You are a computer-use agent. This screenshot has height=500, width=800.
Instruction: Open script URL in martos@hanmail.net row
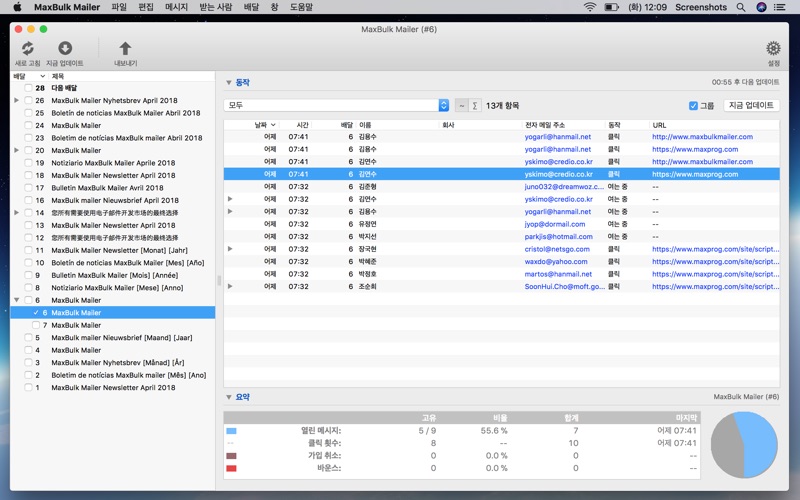(x=715, y=274)
